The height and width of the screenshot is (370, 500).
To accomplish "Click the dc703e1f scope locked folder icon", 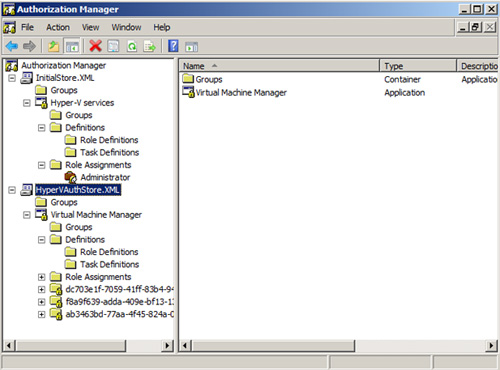I will 56,289.
